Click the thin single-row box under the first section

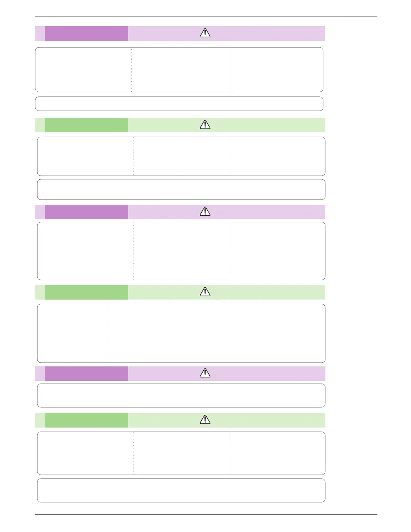179,104
